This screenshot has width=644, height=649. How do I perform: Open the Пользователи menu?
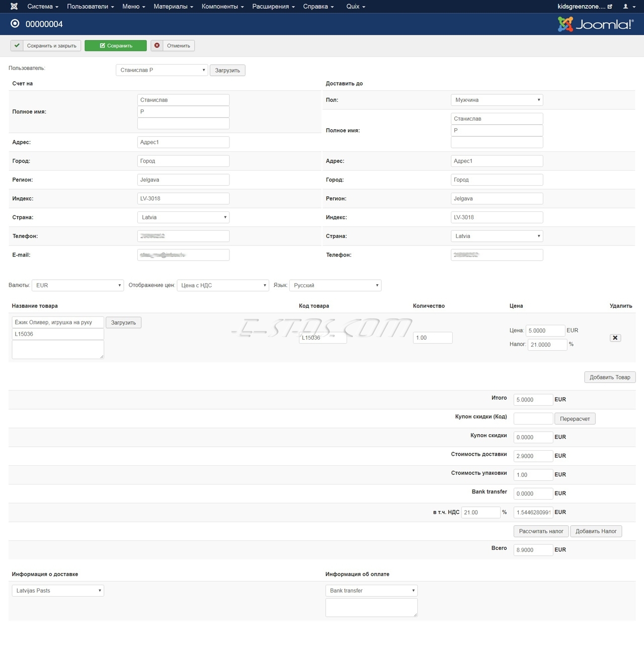click(x=91, y=7)
